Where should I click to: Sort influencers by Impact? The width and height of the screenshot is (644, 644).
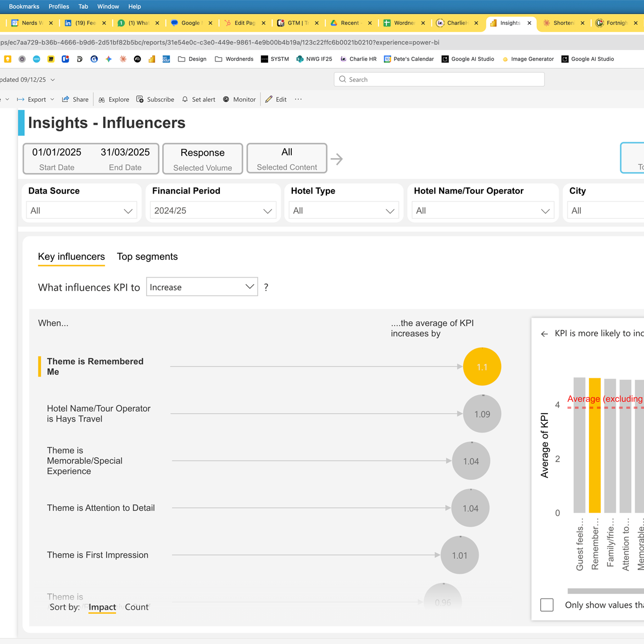pyautogui.click(x=102, y=607)
